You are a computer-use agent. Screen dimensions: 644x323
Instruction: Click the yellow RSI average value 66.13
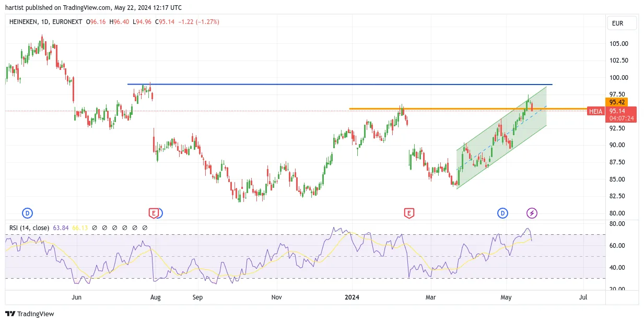(80, 228)
